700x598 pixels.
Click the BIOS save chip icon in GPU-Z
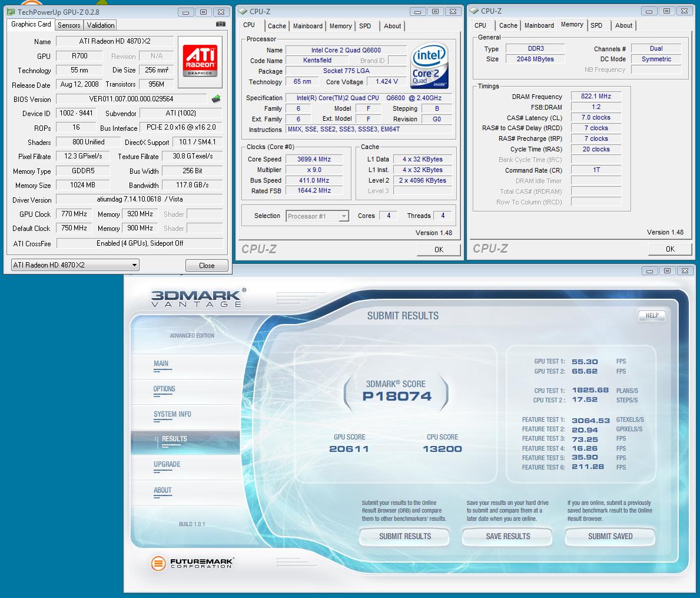[216, 99]
